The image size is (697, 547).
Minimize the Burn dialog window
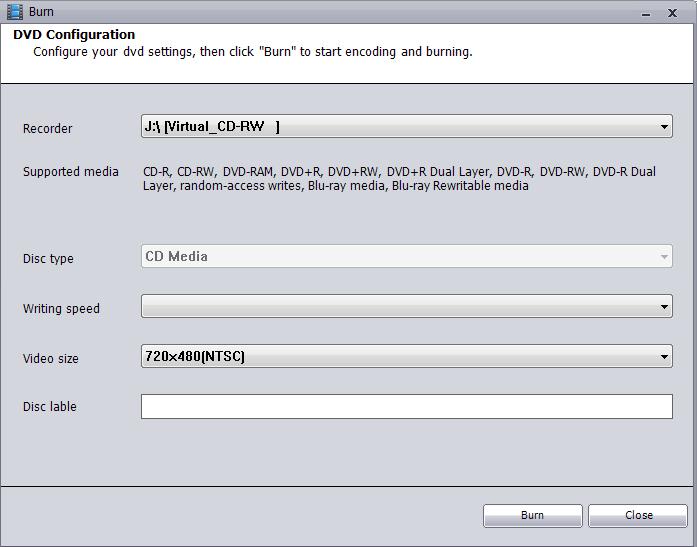pos(646,14)
